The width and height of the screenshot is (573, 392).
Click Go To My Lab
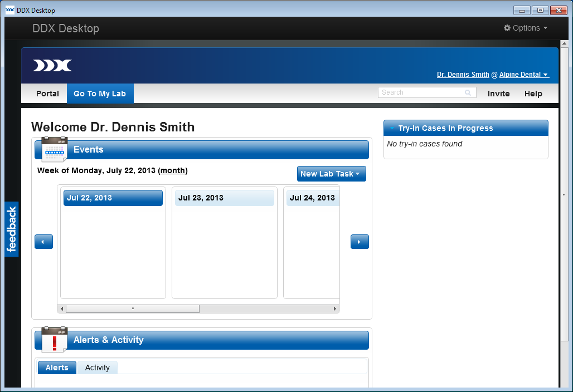pos(100,94)
